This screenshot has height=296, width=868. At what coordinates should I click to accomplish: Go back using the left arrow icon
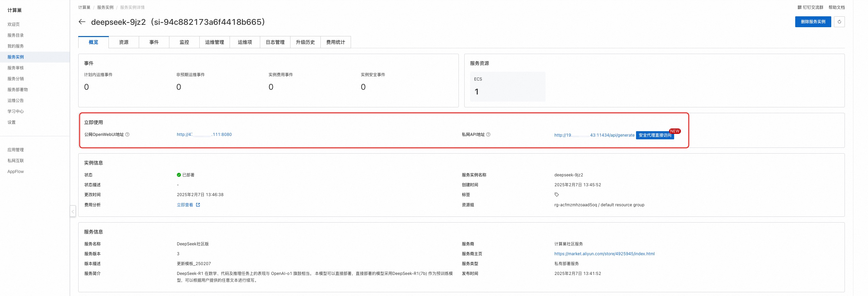[82, 22]
